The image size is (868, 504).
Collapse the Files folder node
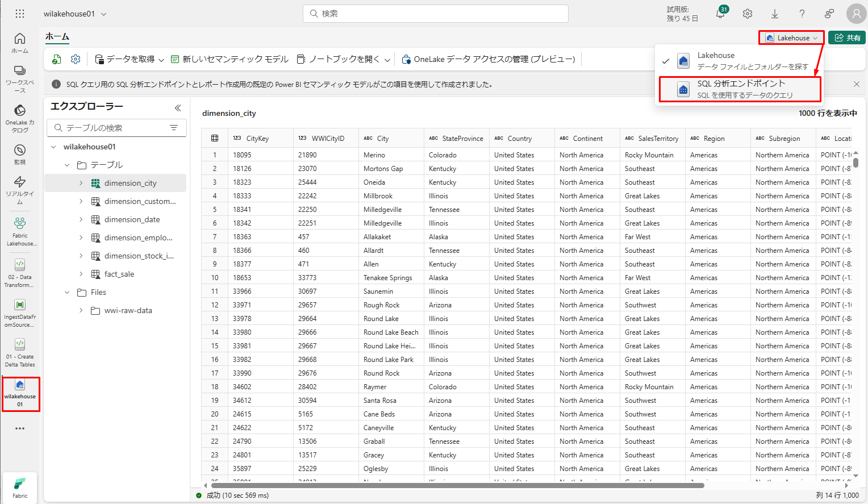click(x=67, y=292)
